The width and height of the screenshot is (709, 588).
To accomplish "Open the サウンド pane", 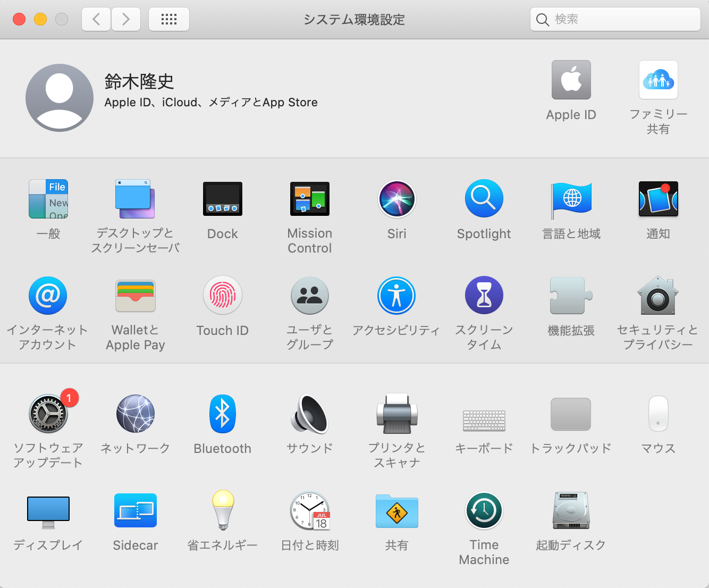I will 309,414.
